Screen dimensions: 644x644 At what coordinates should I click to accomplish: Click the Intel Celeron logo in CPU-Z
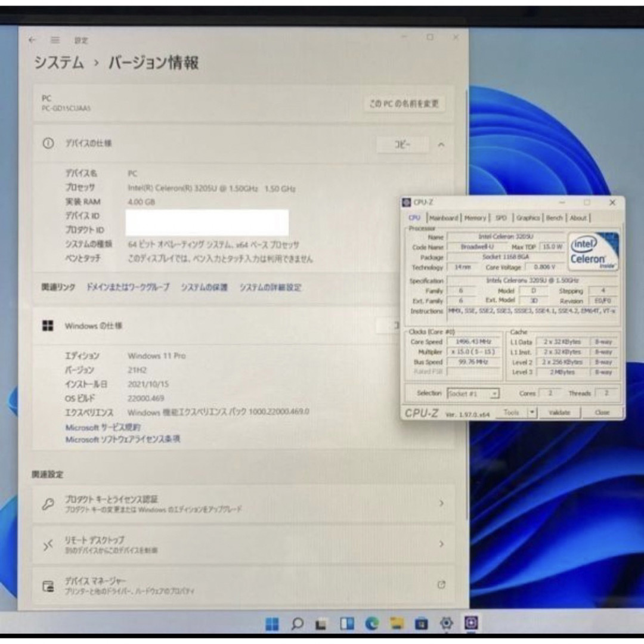click(x=593, y=252)
